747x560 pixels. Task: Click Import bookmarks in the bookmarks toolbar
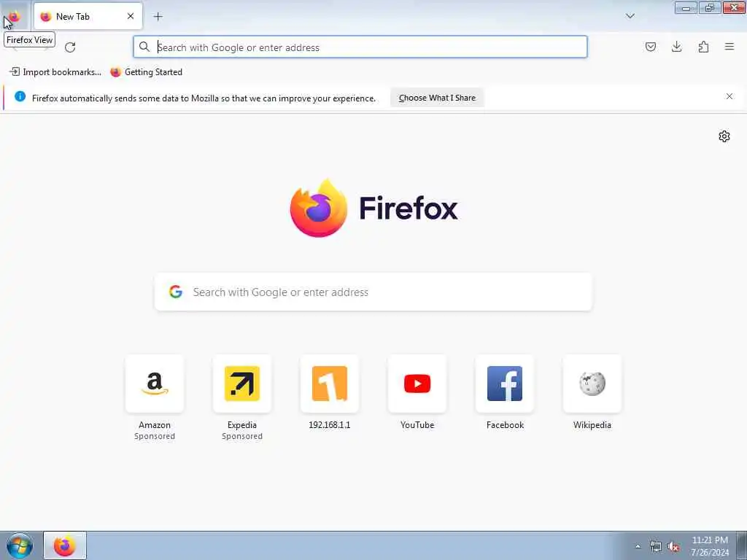(x=55, y=72)
